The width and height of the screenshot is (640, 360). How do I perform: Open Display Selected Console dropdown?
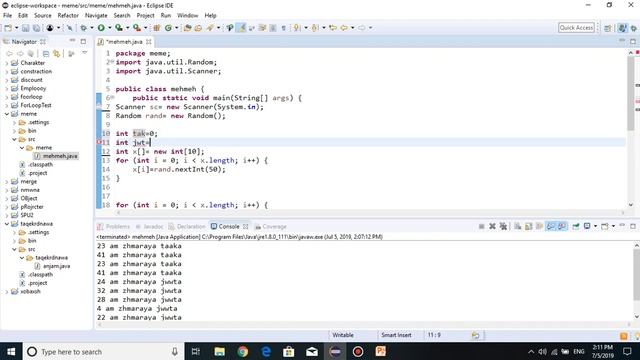pos(595,226)
